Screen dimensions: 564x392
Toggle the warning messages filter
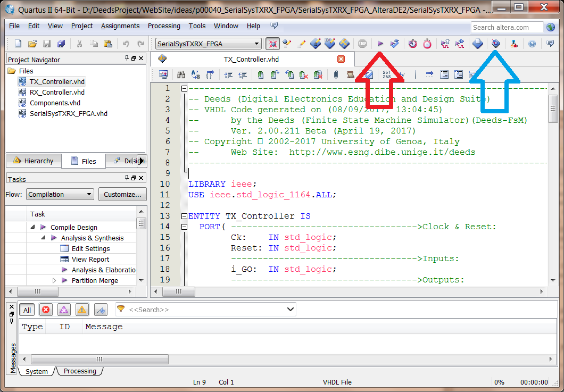click(81, 310)
